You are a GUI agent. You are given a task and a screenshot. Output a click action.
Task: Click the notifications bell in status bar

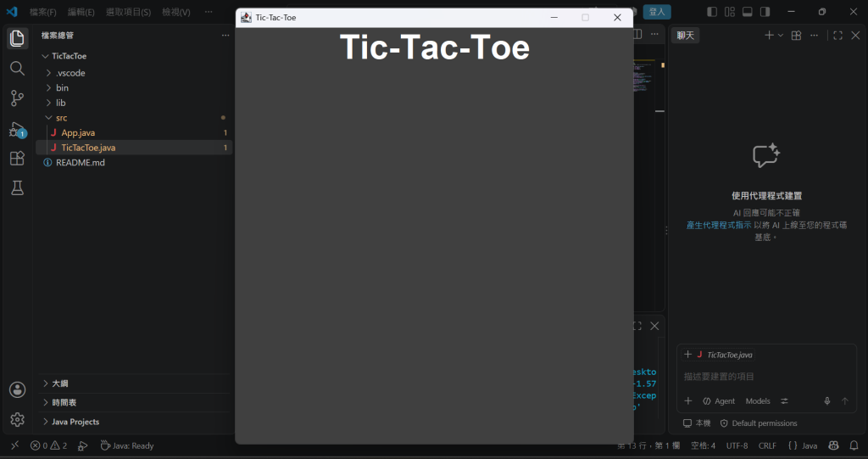coord(854,445)
